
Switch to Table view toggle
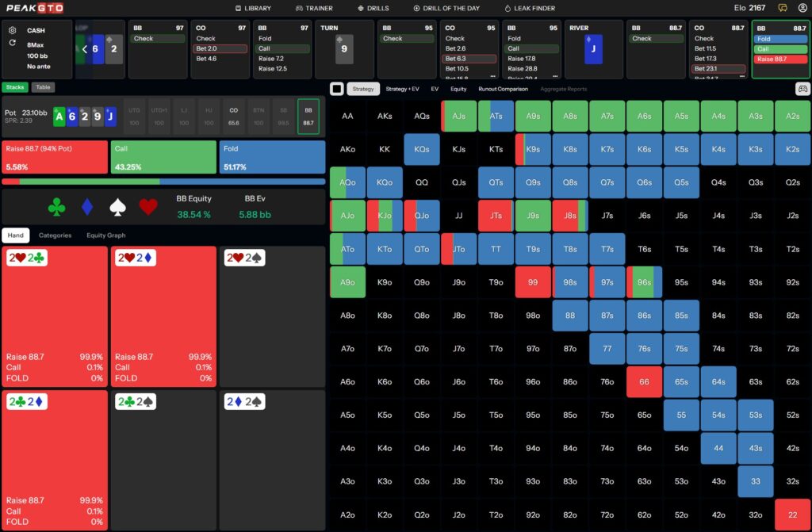coord(43,87)
